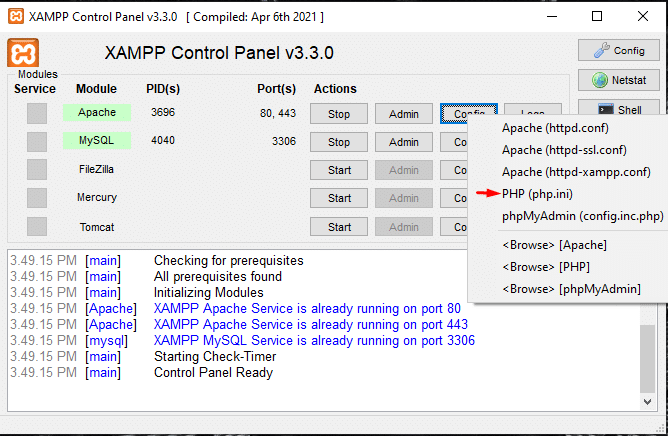
Task: Click Apache ports 80, 443
Action: pyautogui.click(x=278, y=113)
